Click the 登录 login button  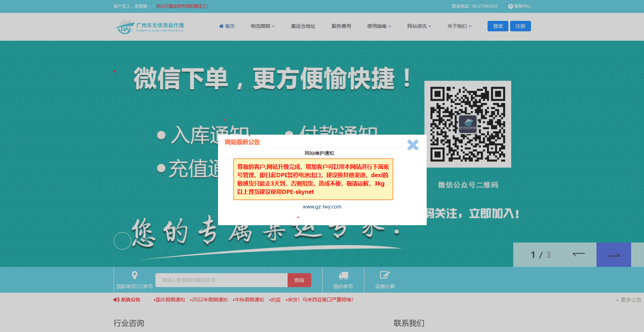tap(498, 26)
